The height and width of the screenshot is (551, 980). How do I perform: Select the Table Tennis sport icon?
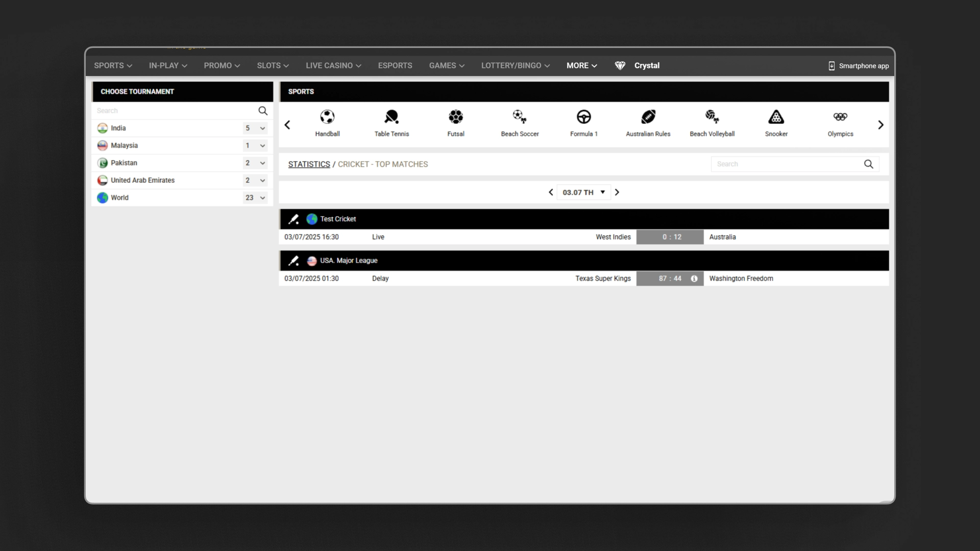pos(391,117)
